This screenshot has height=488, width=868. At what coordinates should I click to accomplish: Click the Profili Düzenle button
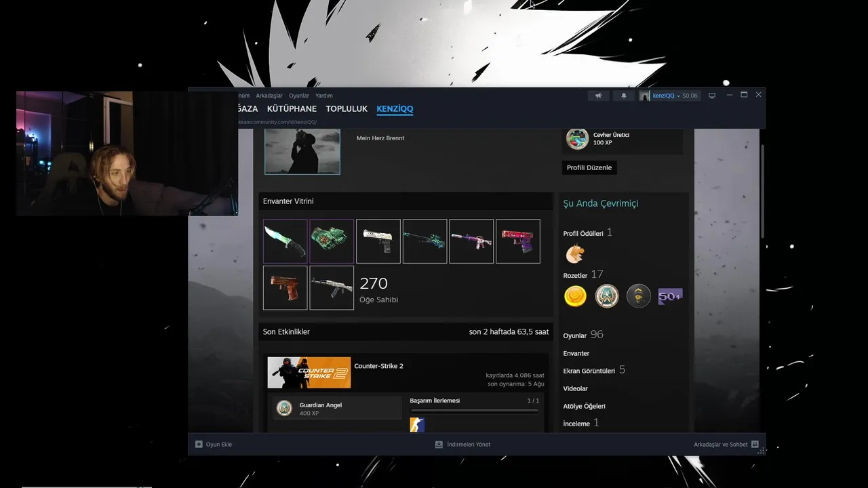pos(589,167)
